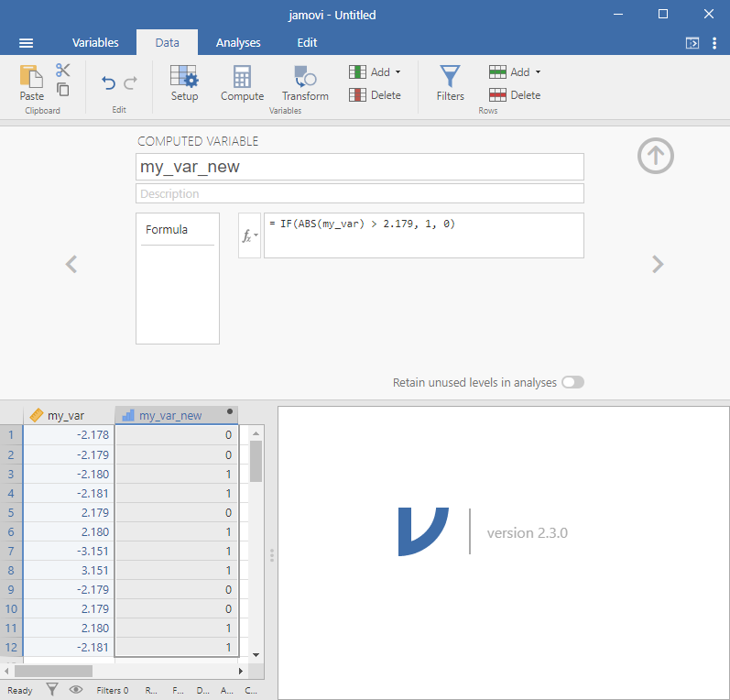The image size is (730, 700).
Task: Select row 7 header
Action: click(11, 551)
